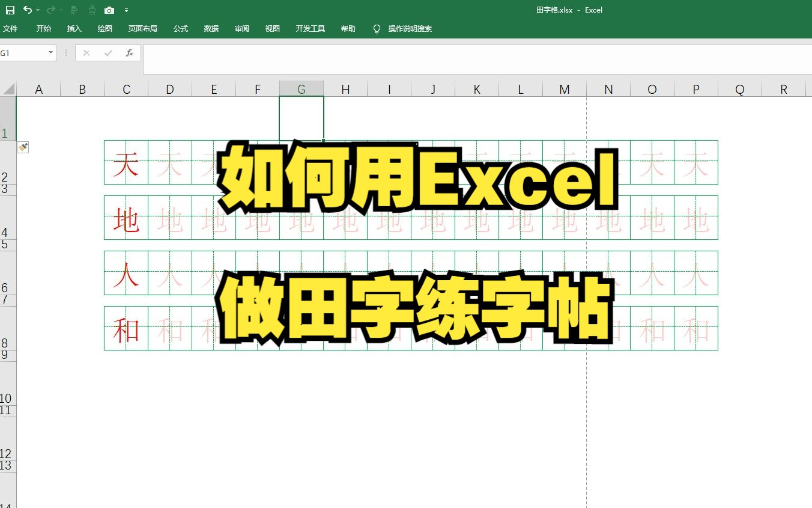Click the formula bar Cancel X icon
The image size is (812, 508).
86,53
